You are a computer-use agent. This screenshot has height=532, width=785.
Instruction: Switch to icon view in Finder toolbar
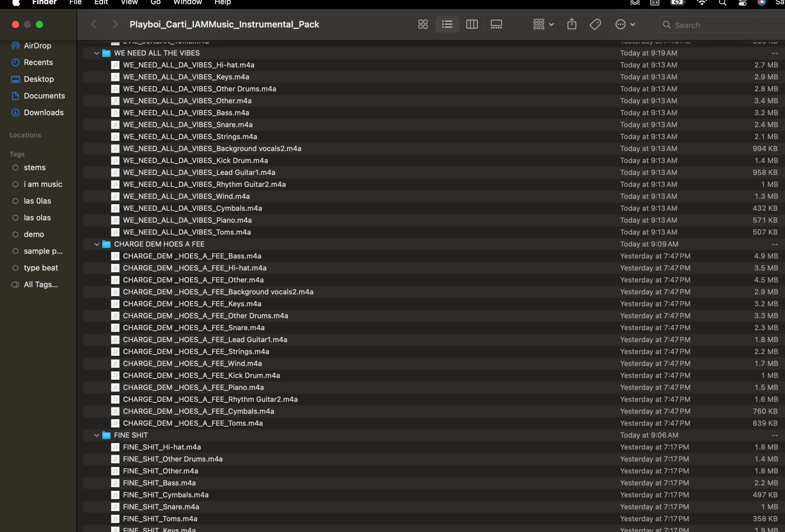[x=423, y=25]
